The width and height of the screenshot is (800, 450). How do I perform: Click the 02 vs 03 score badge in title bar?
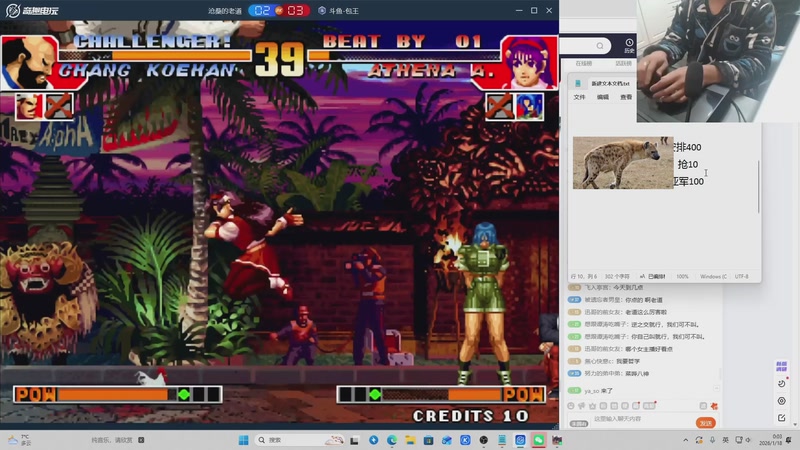pyautogui.click(x=279, y=10)
